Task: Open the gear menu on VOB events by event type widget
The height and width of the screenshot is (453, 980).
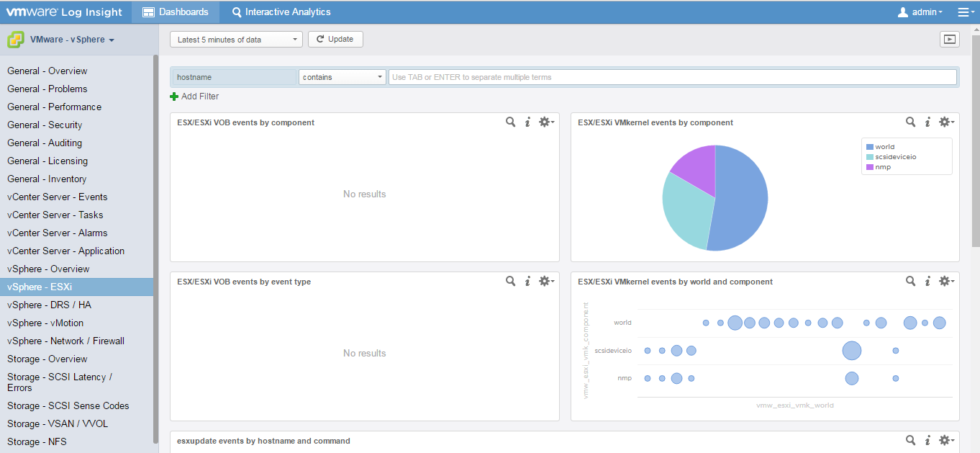Action: (545, 281)
